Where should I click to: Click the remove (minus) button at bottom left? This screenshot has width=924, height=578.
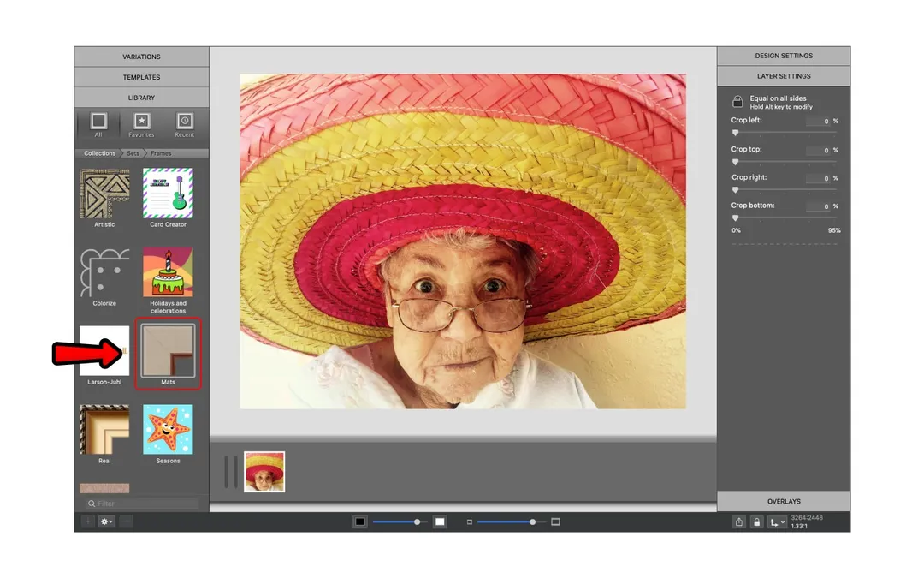126,521
